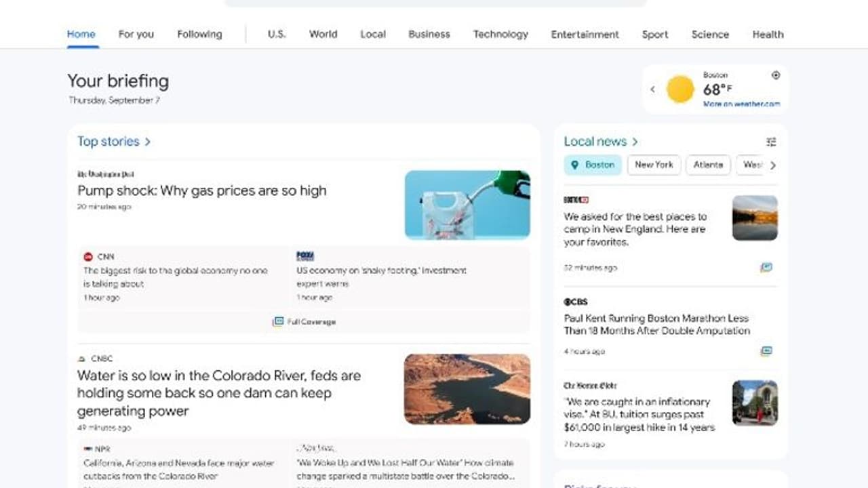The image size is (868, 488).
Task: Open Full Coverage for the gas prices story
Action: [x=305, y=321]
